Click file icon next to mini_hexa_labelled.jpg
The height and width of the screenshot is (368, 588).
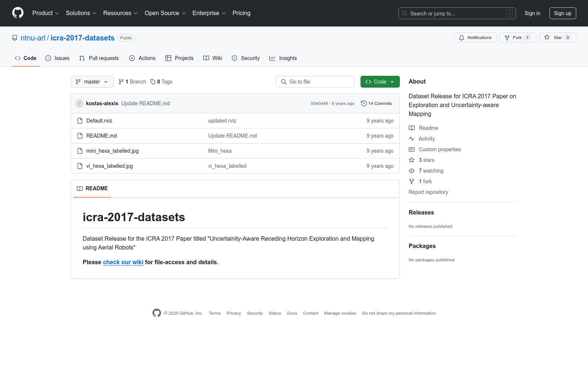click(80, 151)
